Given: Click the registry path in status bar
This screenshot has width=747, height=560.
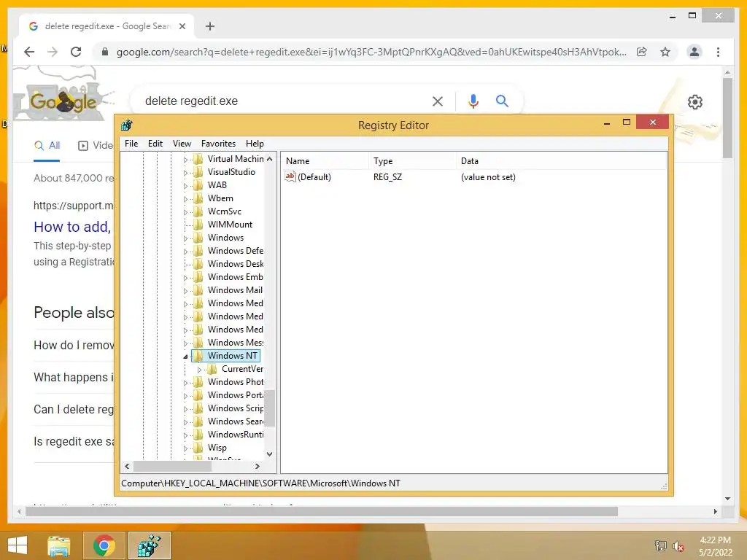Looking at the screenshot, I should (x=260, y=483).
